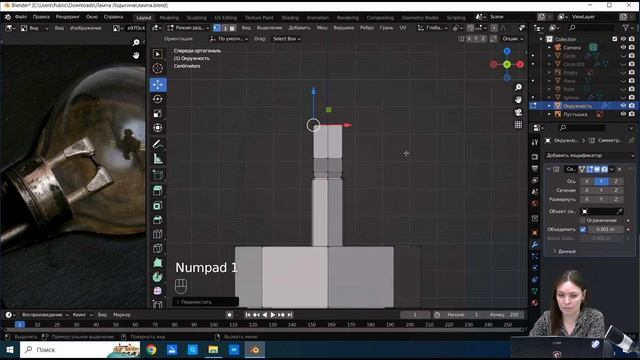Jump to the timeline end button
The width and height of the screenshot is (640, 360).
pos(289,315)
